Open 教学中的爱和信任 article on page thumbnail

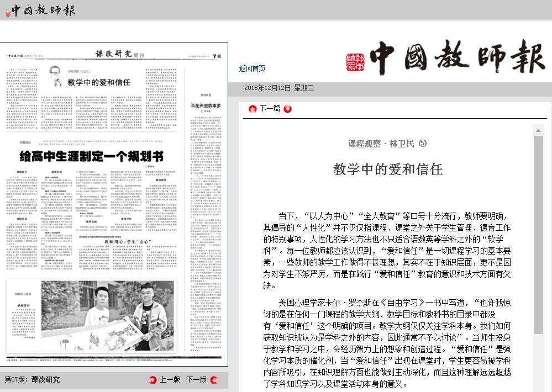tap(99, 82)
